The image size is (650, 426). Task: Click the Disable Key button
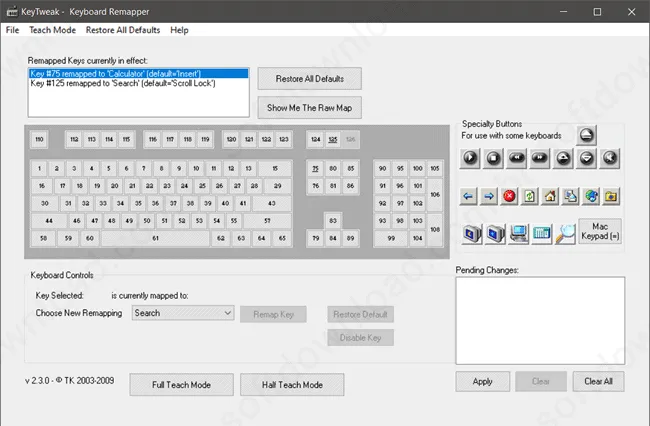coord(360,337)
